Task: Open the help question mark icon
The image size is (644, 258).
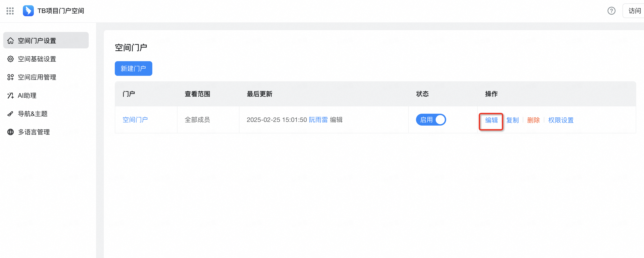Action: (611, 11)
